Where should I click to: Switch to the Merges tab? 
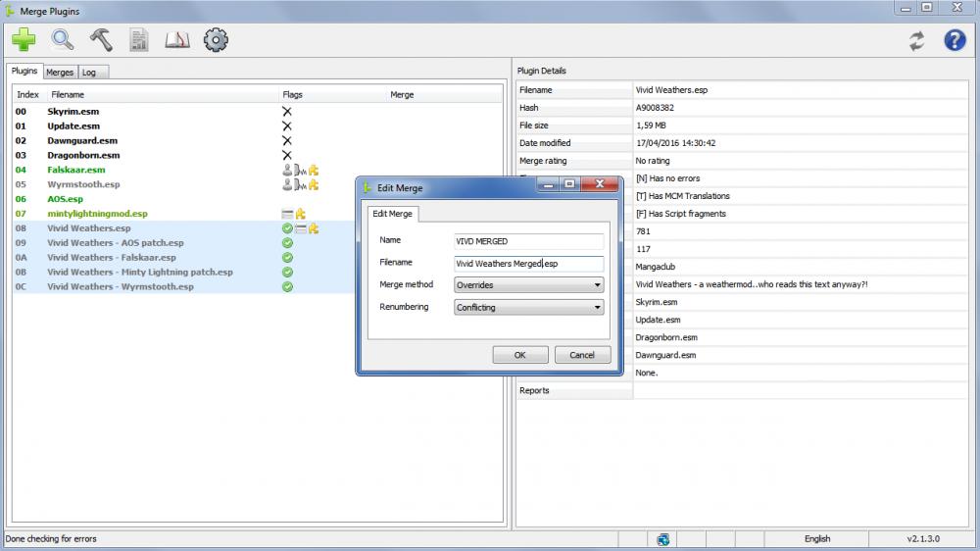coord(60,73)
